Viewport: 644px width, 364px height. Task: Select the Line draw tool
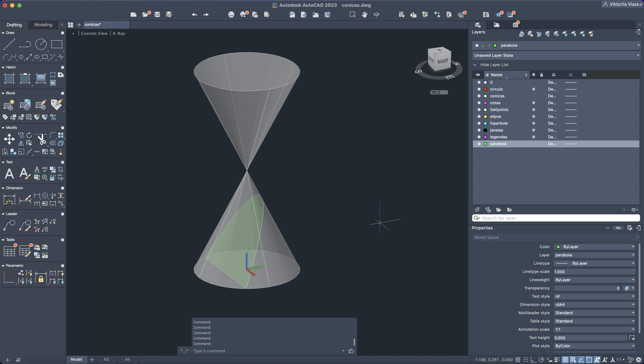click(9, 44)
